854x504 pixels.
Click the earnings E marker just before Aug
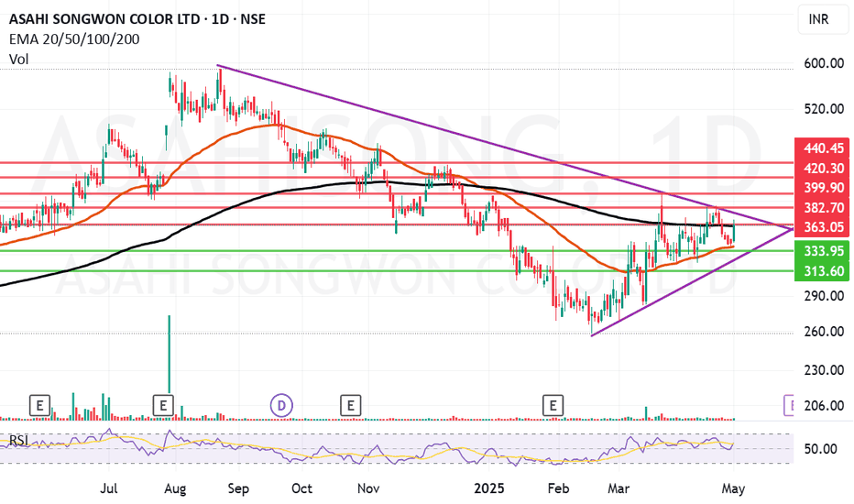pos(163,405)
